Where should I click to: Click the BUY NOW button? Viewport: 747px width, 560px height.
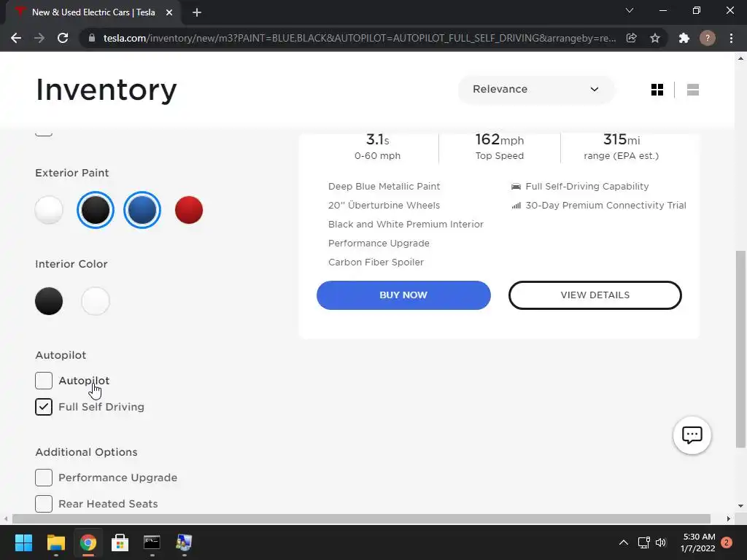(x=403, y=295)
